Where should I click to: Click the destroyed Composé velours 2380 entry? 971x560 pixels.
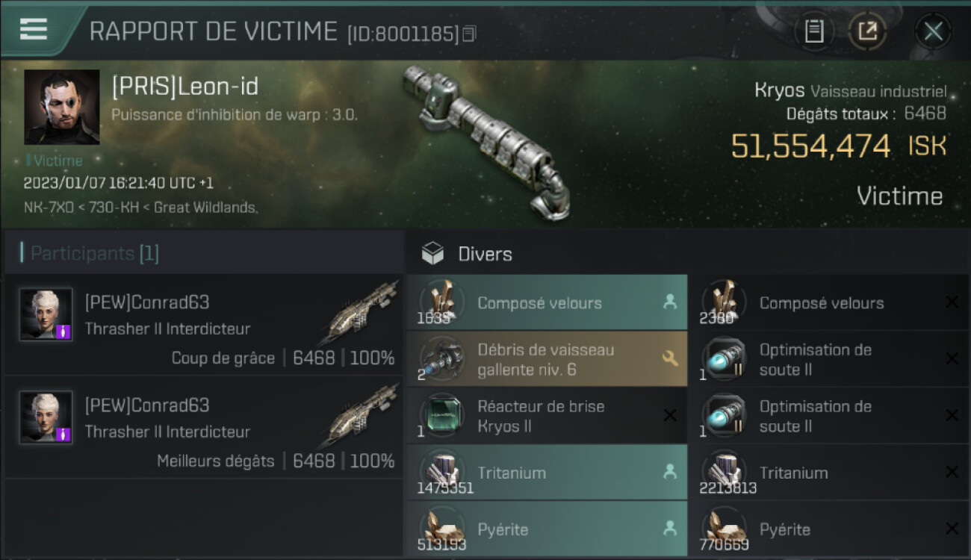coord(829,302)
